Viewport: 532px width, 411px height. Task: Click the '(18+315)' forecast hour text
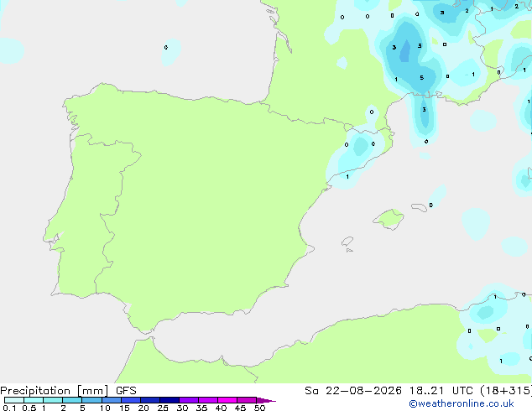coord(505,391)
